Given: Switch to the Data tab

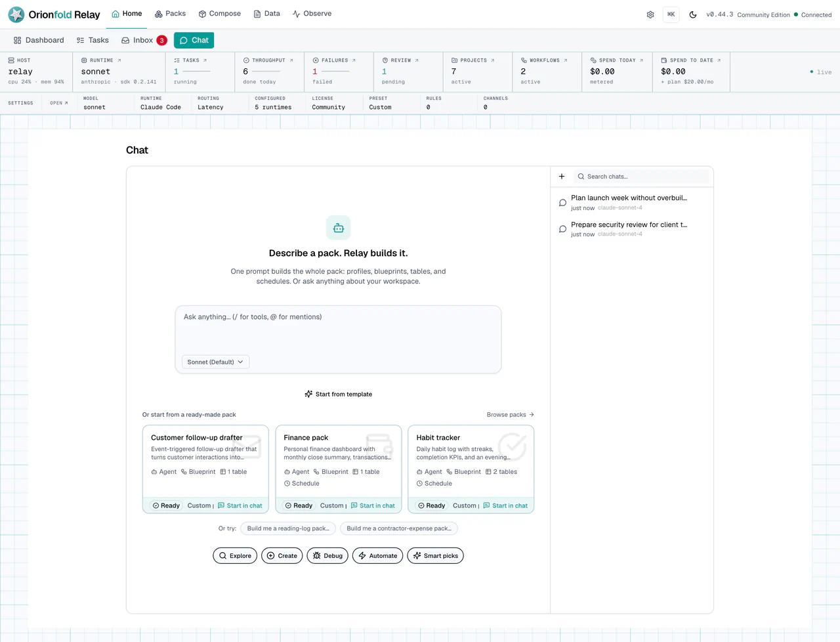Looking at the screenshot, I should click(267, 14).
